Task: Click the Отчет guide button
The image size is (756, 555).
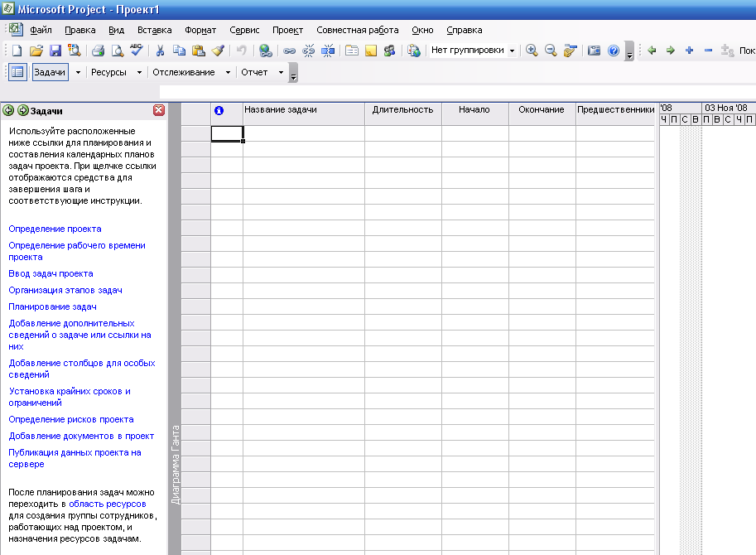Action: click(254, 72)
